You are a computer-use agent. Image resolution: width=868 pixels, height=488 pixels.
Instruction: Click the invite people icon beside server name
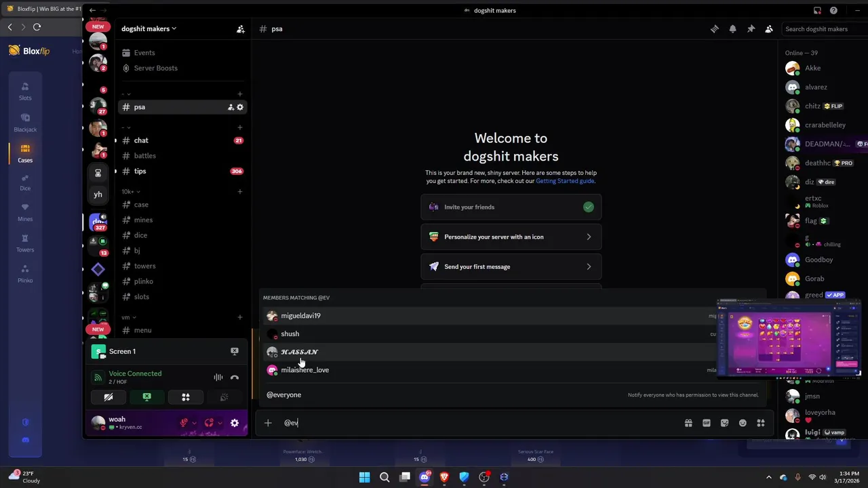(240, 29)
